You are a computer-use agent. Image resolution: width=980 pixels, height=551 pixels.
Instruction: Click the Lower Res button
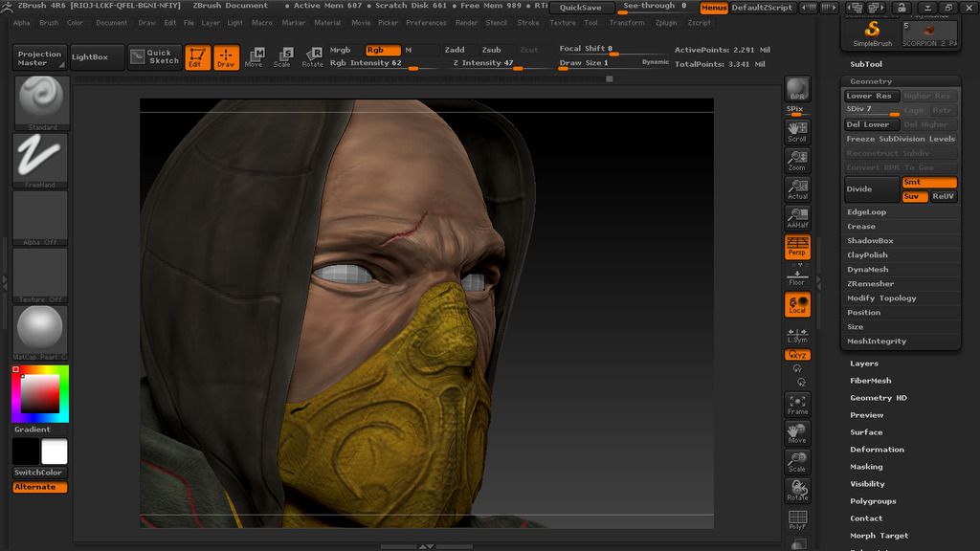(872, 96)
